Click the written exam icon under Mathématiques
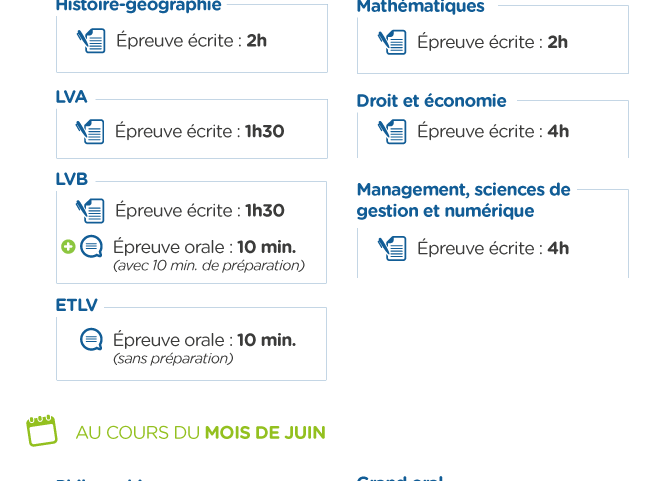This screenshot has height=481, width=668. [392, 42]
